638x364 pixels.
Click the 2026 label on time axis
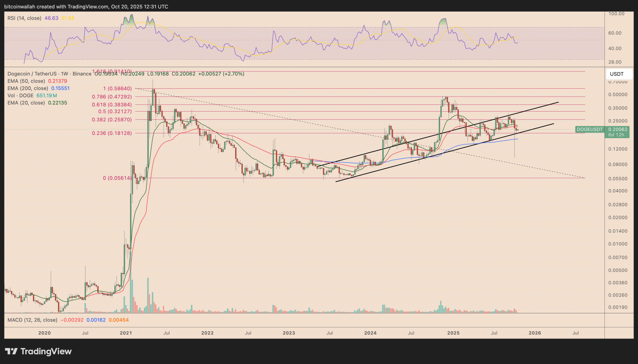[x=535, y=333]
